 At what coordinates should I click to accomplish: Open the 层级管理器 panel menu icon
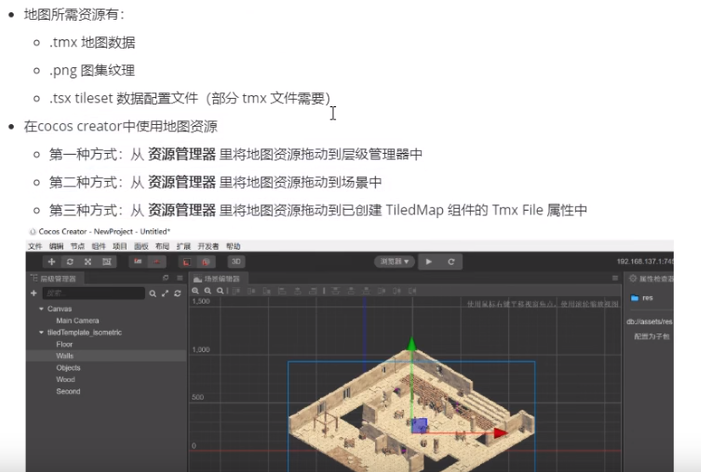180,278
